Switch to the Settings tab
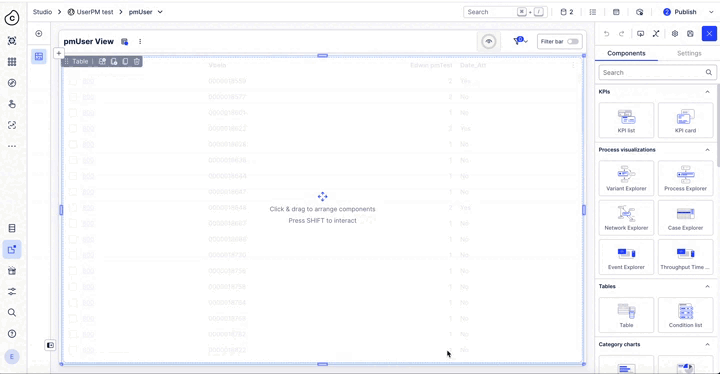720x374 pixels. click(689, 53)
